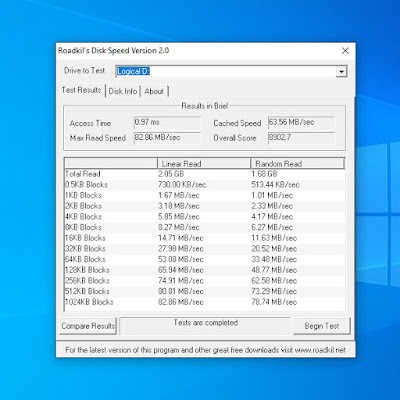Switch to the Test Results tab
Screen dimensions: 400x400
(81, 90)
